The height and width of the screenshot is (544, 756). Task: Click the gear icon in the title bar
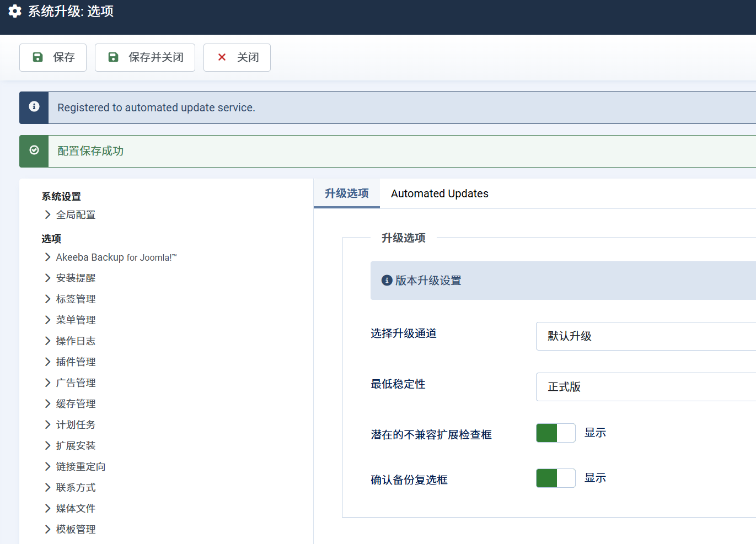[x=15, y=11]
